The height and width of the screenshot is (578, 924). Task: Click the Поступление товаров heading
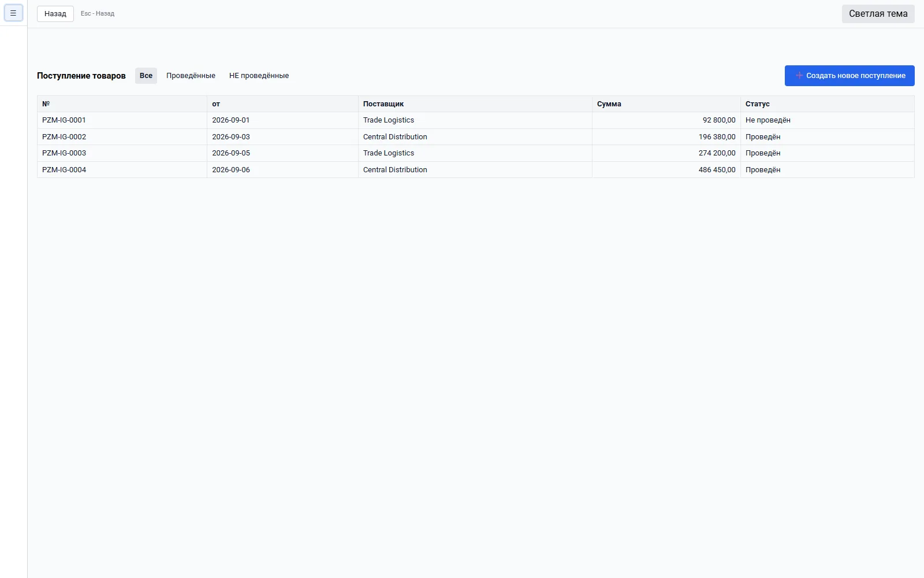pos(81,76)
